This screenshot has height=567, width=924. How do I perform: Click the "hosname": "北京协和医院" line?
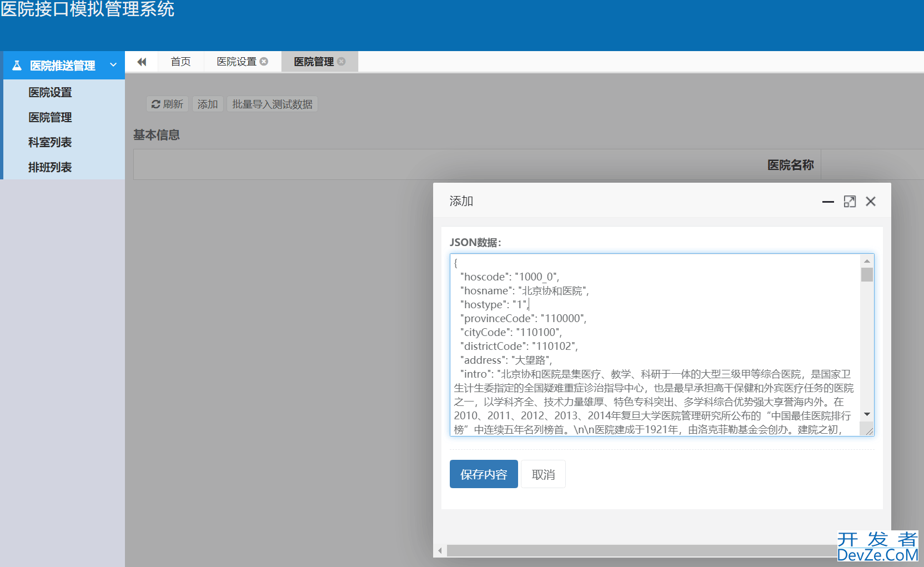(524, 290)
